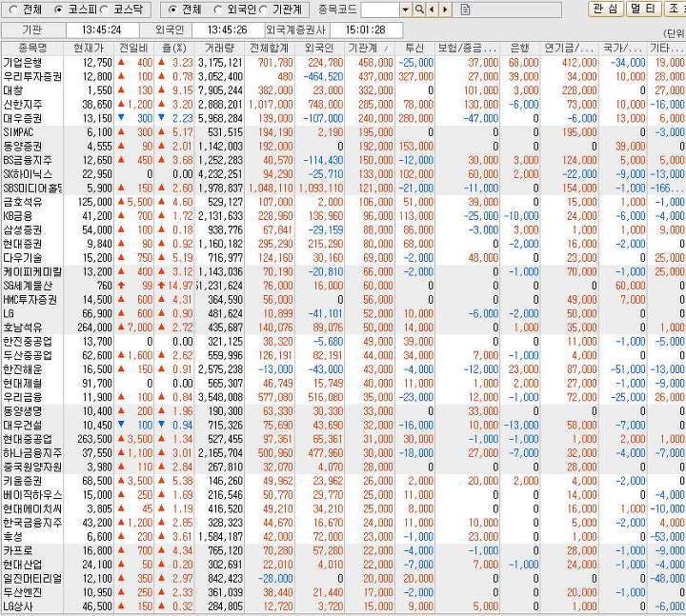Screen dimensions: 686x616
Task: Select the 대우건설 stock name
Action: coord(22,426)
